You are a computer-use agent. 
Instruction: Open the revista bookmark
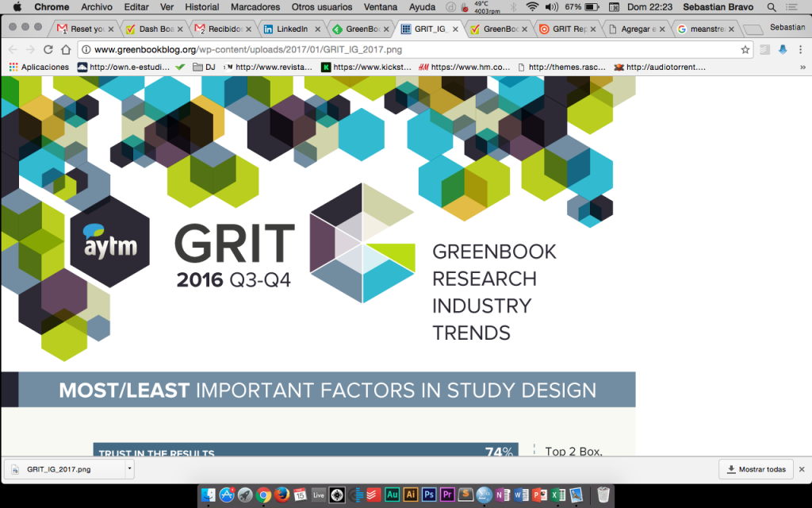268,67
